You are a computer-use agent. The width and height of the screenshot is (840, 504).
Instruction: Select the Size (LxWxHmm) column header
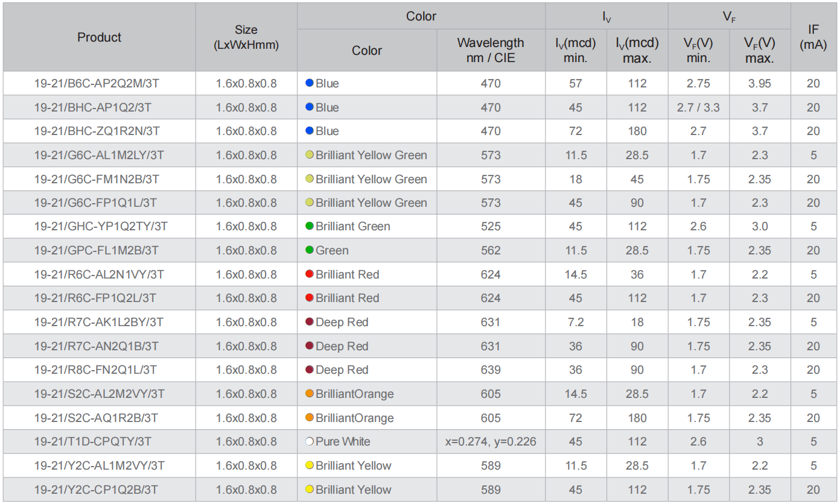tap(246, 37)
